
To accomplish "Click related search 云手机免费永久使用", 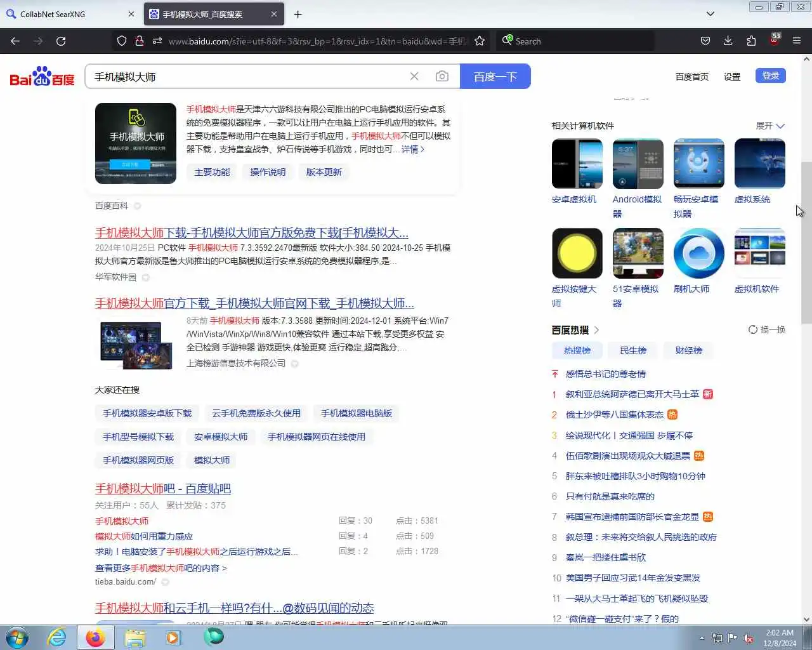I will 256,413.
